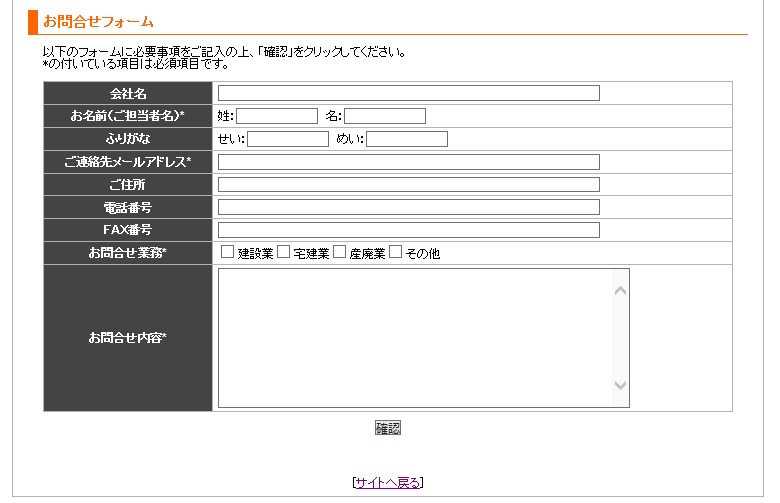Click the お問合せ業務* label cell
Viewport: 780px width, 503px height.
click(128, 253)
